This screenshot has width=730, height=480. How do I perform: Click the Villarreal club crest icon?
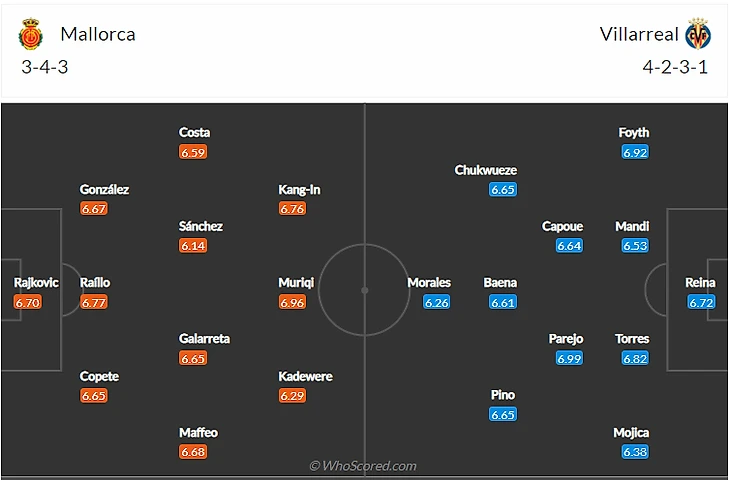(x=697, y=35)
